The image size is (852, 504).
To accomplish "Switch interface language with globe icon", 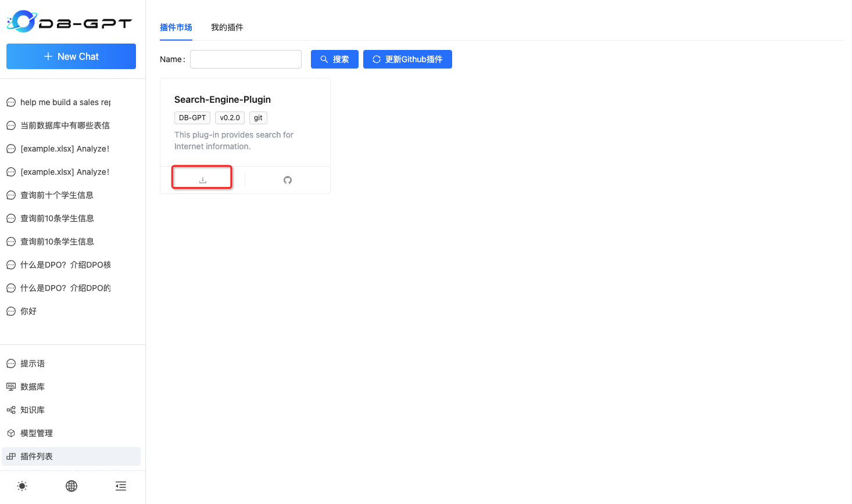I will coord(71,486).
